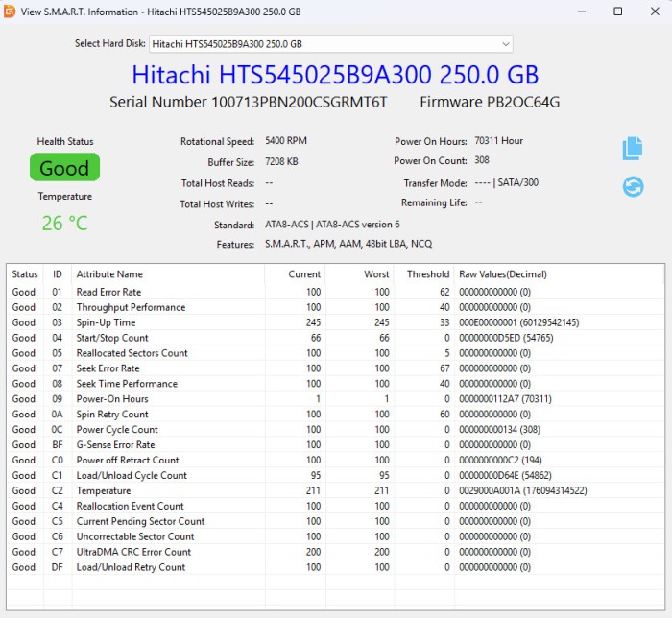Click current value 245 for Spin-Up Time

tap(313, 322)
